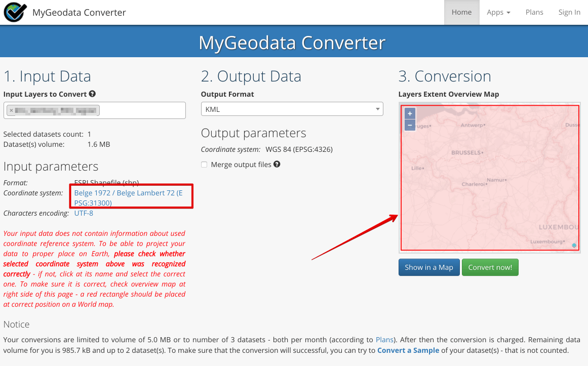Open the Output Format KML dropdown
The image size is (588, 366).
pyautogui.click(x=292, y=109)
